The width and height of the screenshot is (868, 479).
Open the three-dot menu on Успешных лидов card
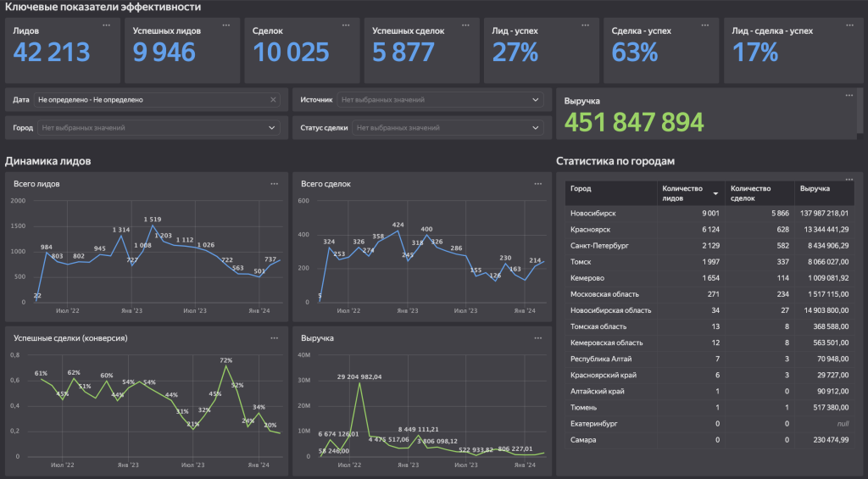(226, 25)
